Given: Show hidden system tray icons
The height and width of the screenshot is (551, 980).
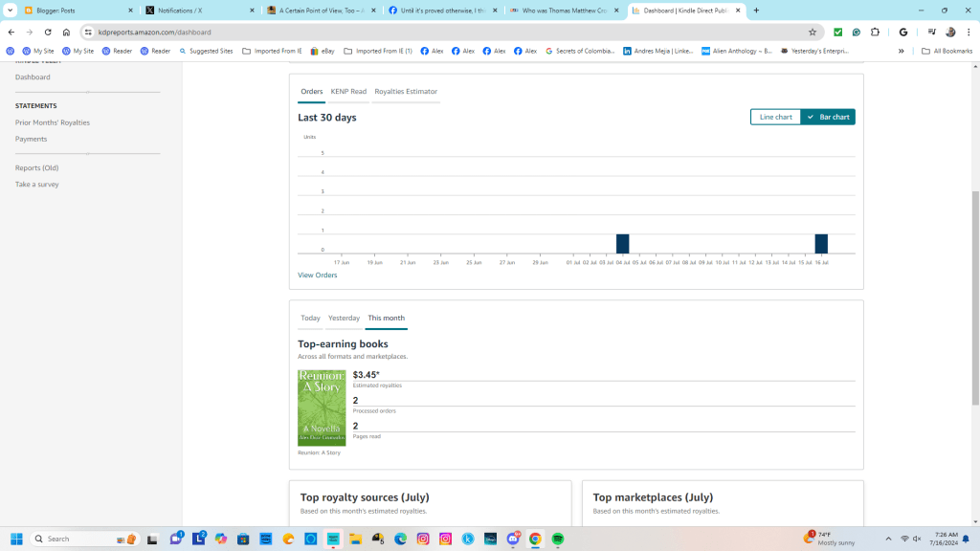Looking at the screenshot, I should [888, 539].
